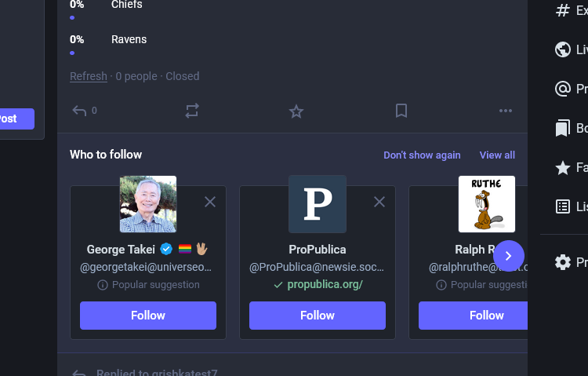Open the Explore hashtag icon in sidebar
Viewport: 588px width, 376px height.
[x=562, y=10]
